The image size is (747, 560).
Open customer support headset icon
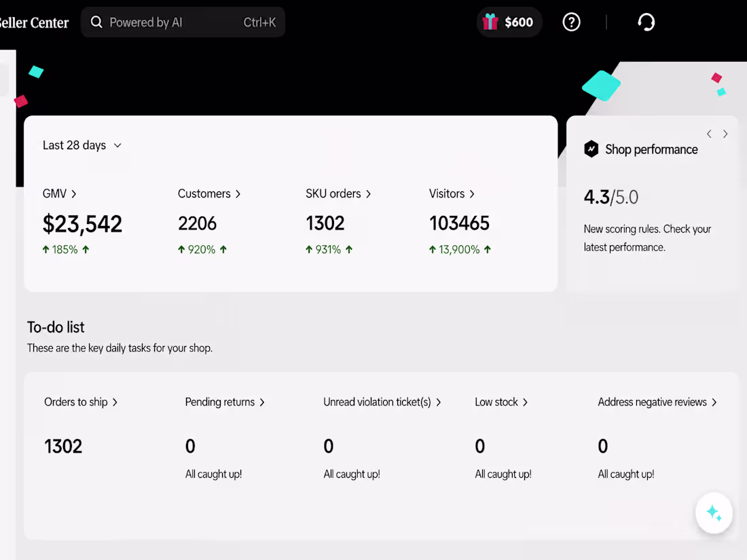tap(646, 22)
